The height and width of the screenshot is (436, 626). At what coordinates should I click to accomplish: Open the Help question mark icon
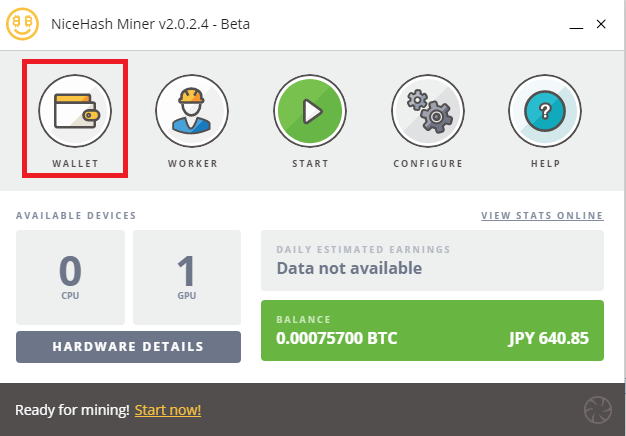tap(545, 111)
